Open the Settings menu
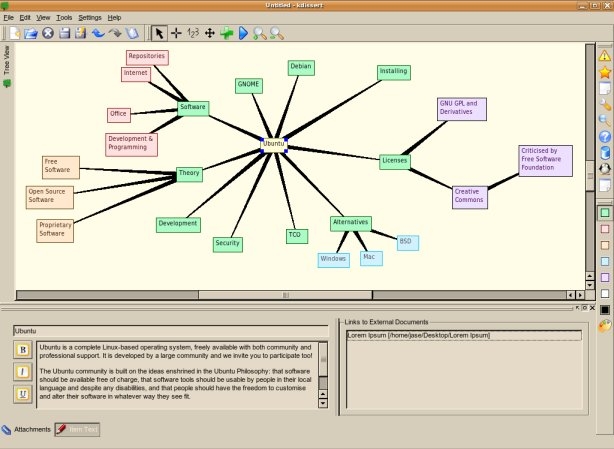Image resolution: width=614 pixels, height=449 pixels. pyautogui.click(x=90, y=18)
